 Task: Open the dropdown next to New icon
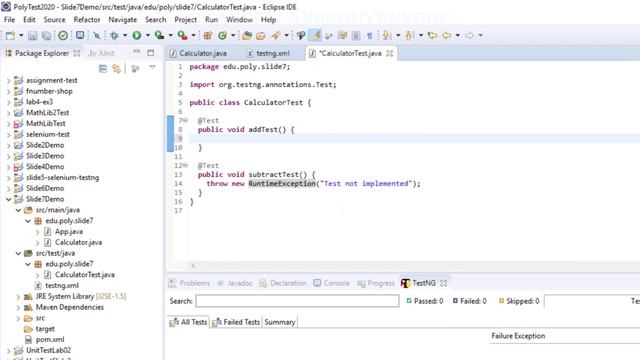(21, 36)
